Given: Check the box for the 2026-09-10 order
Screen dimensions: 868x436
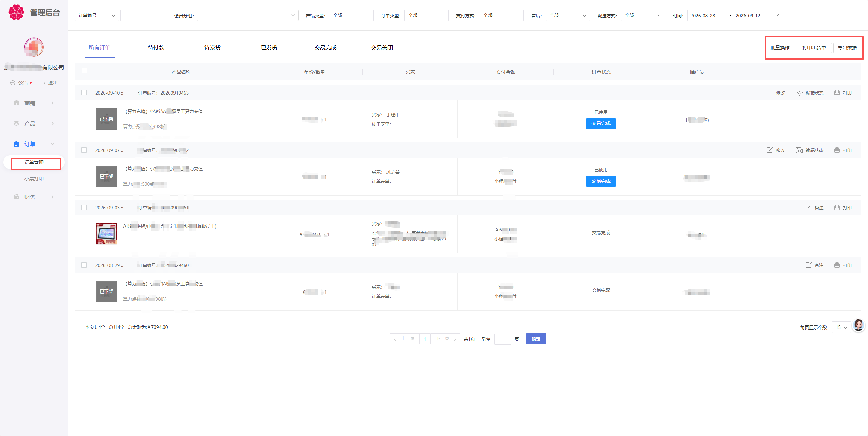Looking at the screenshot, I should tap(84, 93).
